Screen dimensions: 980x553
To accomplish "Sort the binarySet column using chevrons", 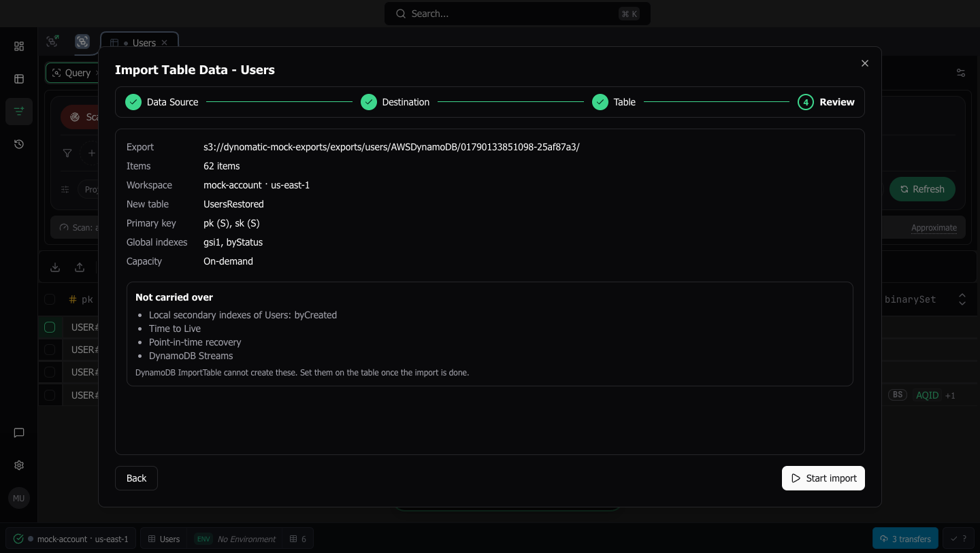I will [962, 299].
